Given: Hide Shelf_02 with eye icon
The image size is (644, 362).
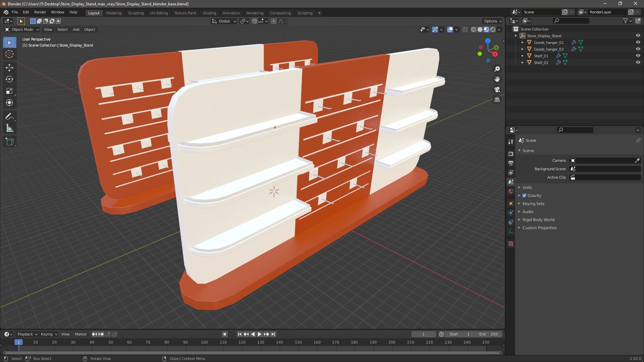Looking at the screenshot, I should pos(638,62).
